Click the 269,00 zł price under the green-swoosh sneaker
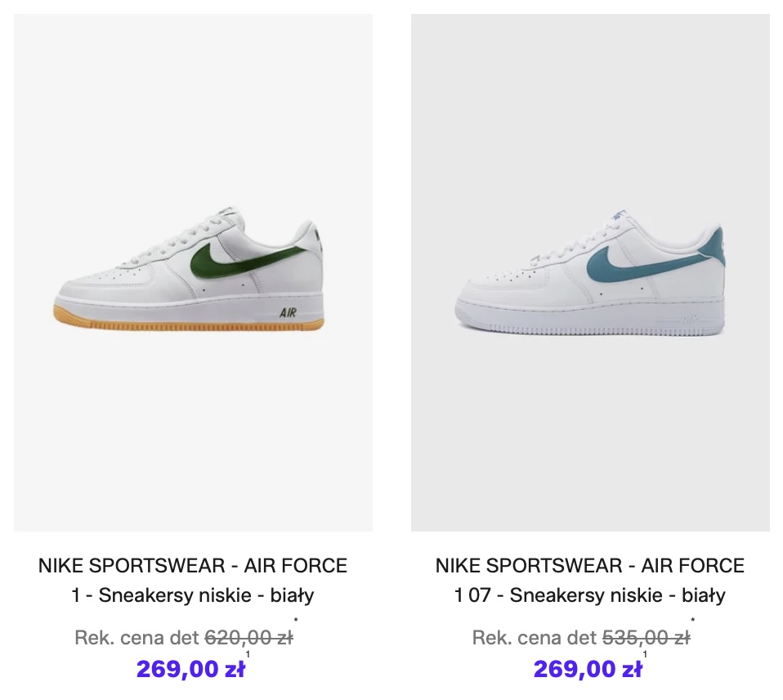This screenshot has height=700, width=783. click(190, 670)
